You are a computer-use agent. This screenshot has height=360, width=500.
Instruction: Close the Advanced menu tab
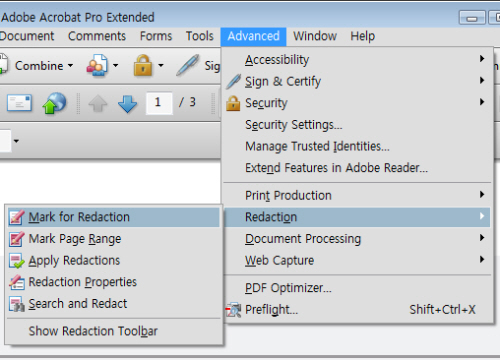click(x=253, y=36)
